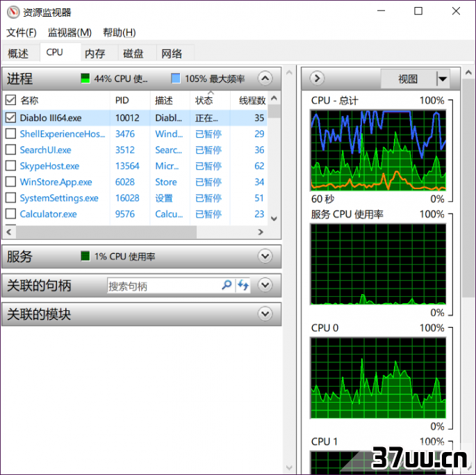Check the ShellExperienceHost checkbox
476x475 pixels.
pos(10,134)
